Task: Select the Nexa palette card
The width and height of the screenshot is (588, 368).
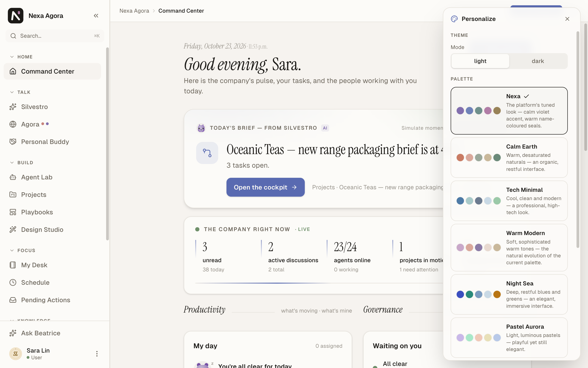Action: click(509, 111)
